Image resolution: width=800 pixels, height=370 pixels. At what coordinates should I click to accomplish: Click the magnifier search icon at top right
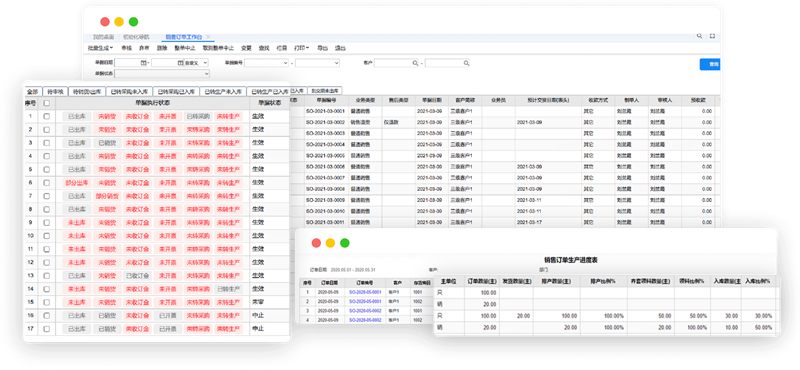click(x=699, y=36)
